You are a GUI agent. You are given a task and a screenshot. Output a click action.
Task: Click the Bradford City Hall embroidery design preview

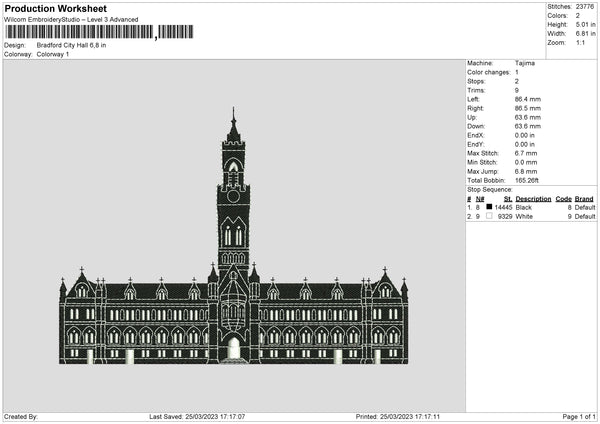pyautogui.click(x=234, y=236)
